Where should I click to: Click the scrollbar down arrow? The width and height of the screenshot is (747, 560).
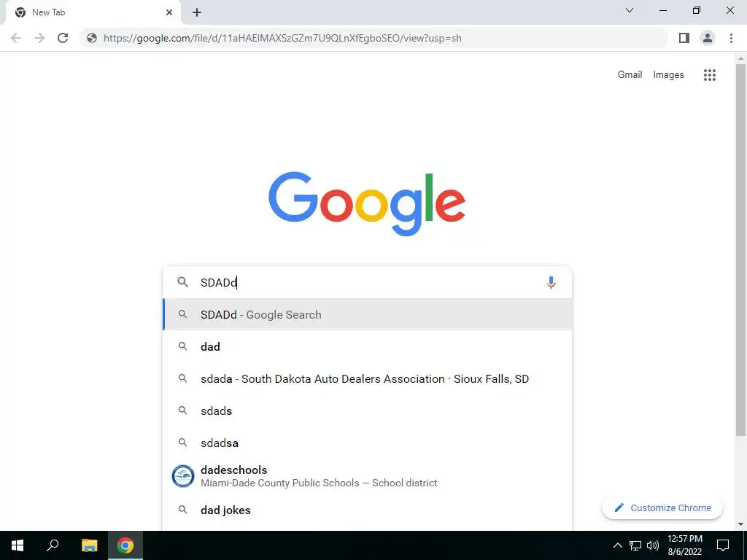coord(740,524)
